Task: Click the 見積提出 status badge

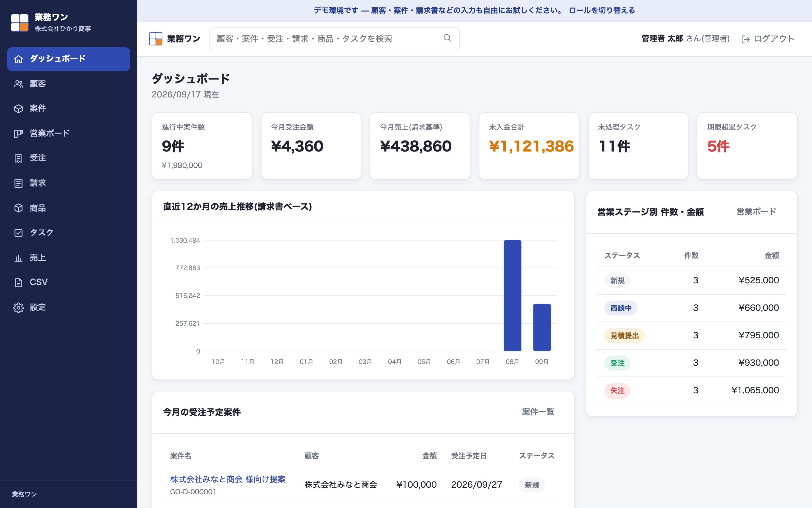Action: click(x=625, y=336)
